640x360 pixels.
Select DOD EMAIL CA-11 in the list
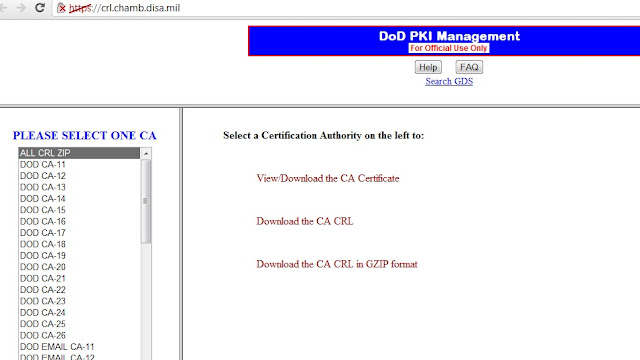pos(79,347)
